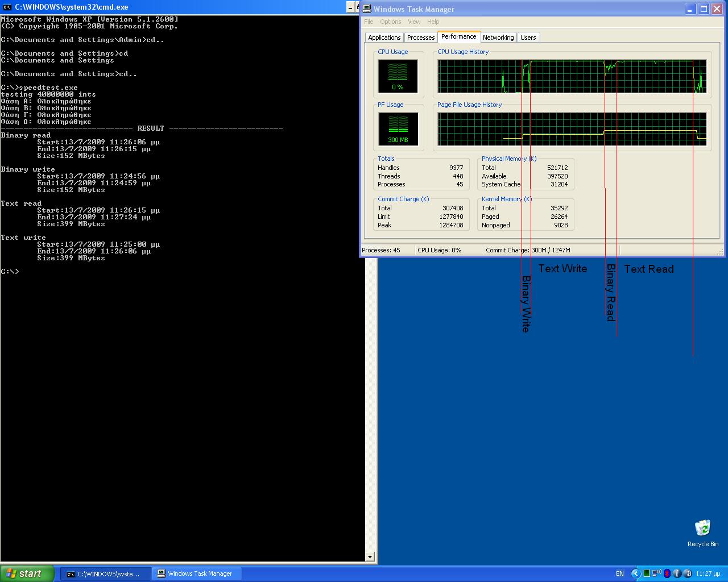
Task: Click the 'Text write' heading in cmd output
Action: pos(23,238)
